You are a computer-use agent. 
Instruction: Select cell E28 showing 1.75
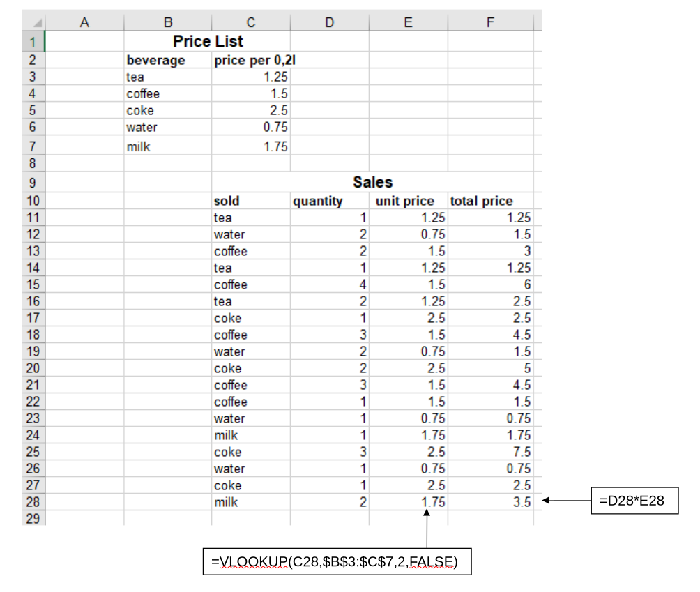point(409,502)
